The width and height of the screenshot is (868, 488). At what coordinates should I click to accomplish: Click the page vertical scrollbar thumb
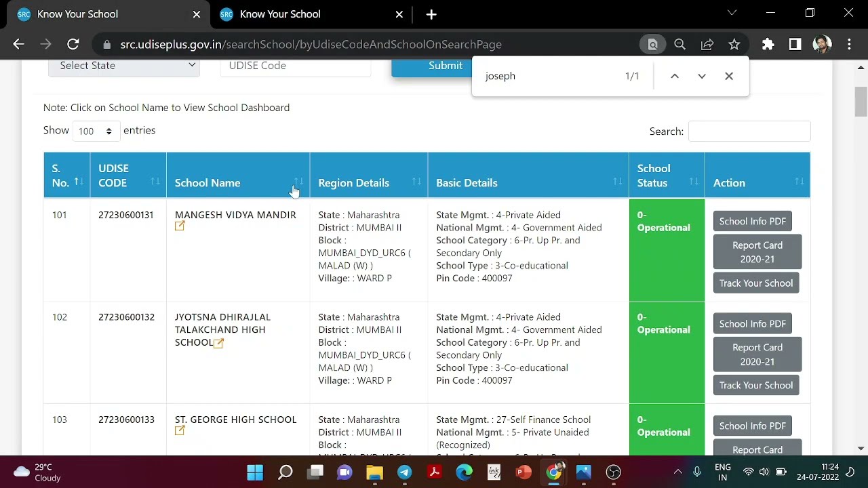(x=861, y=102)
